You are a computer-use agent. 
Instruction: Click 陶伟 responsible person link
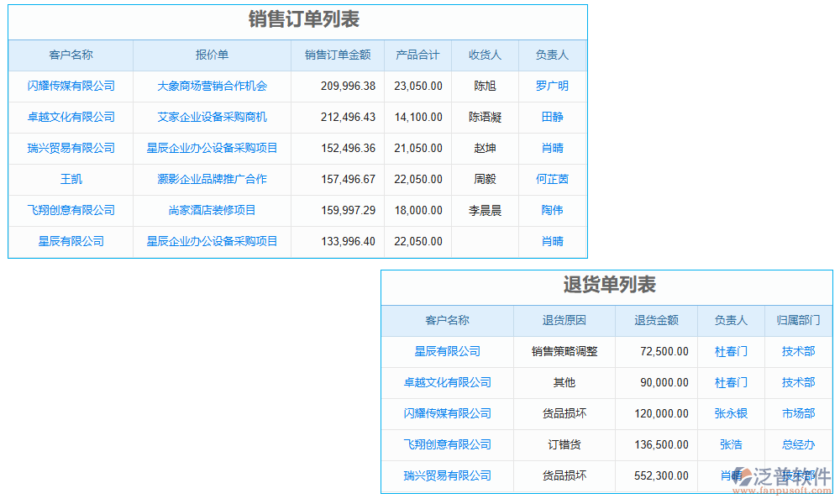point(552,211)
